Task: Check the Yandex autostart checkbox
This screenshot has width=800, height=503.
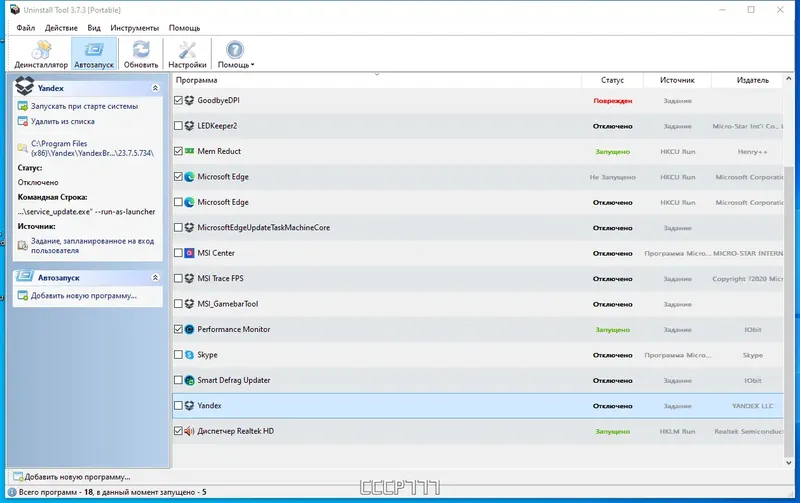Action: coord(178,406)
